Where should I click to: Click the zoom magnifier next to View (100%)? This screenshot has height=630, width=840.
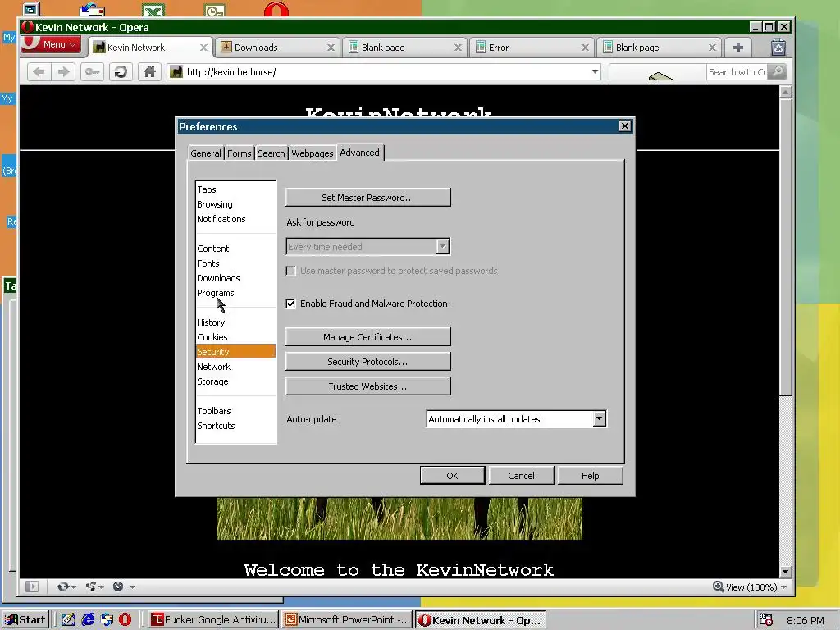pyautogui.click(x=718, y=587)
